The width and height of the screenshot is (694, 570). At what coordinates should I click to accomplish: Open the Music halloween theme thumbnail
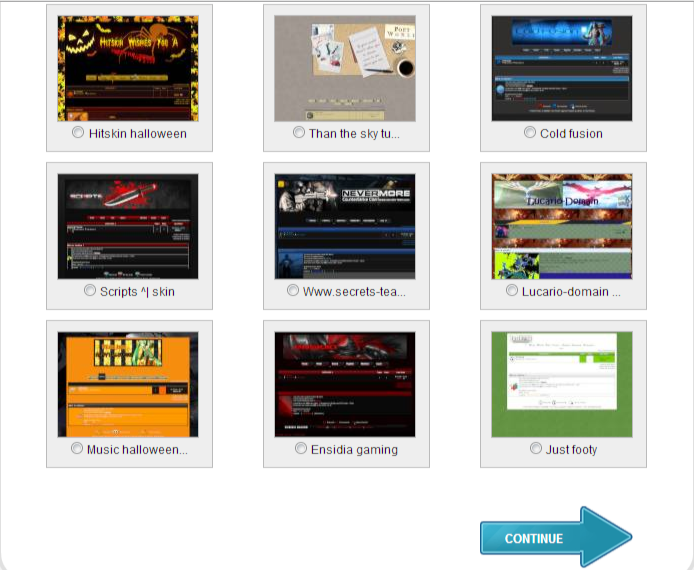pos(128,385)
